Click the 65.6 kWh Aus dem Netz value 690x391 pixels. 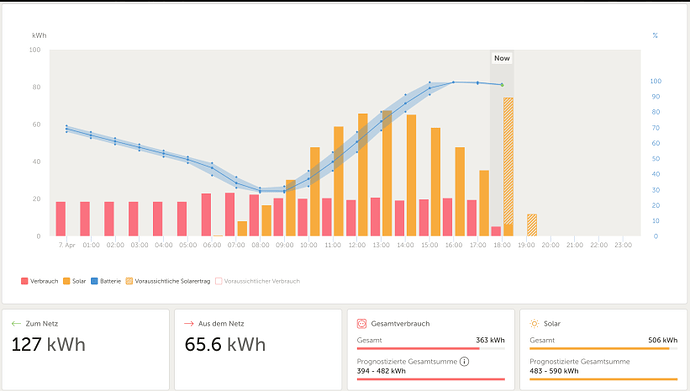(225, 344)
